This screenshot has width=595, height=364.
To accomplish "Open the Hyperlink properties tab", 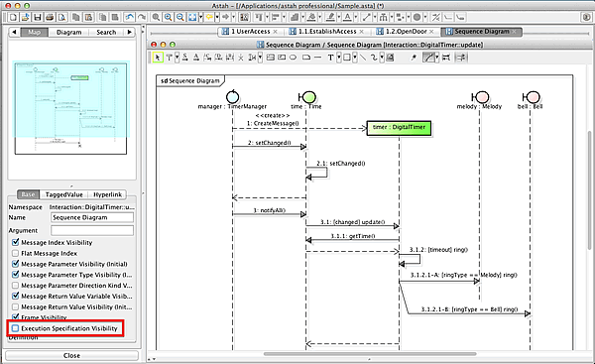I will tap(107, 194).
